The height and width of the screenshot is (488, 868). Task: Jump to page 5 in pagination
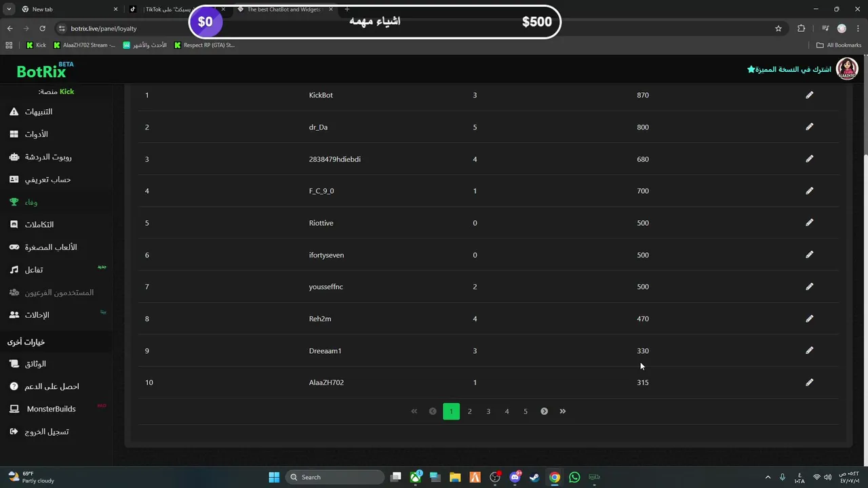click(526, 411)
